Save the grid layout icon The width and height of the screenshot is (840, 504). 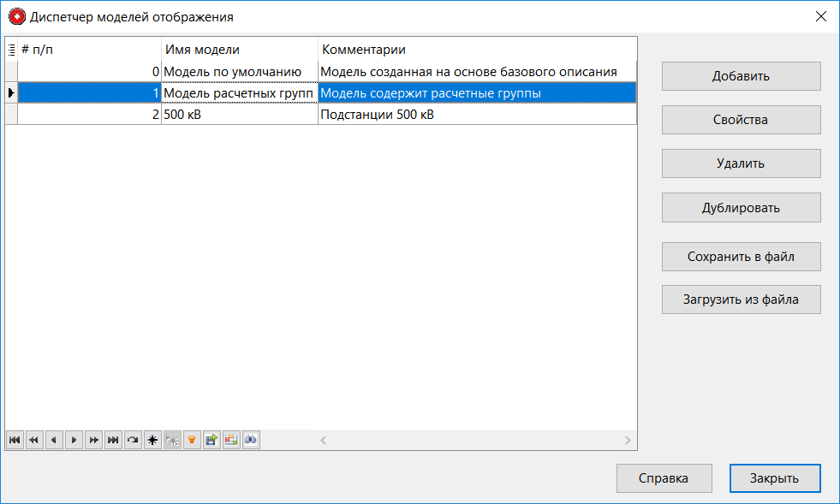[211, 440]
